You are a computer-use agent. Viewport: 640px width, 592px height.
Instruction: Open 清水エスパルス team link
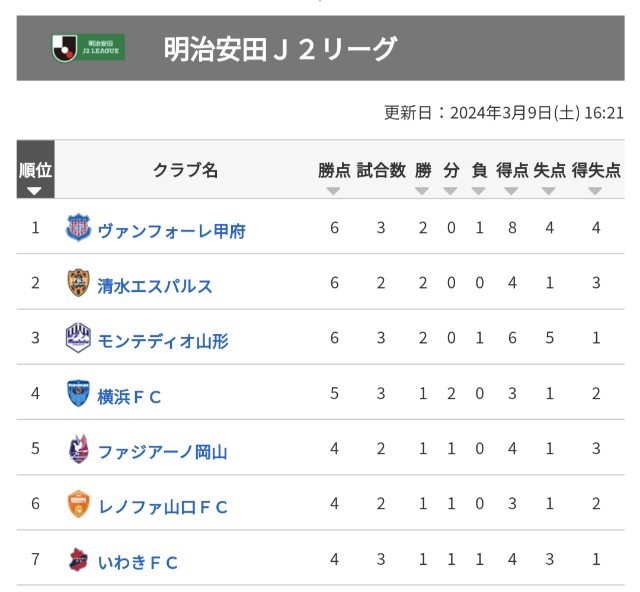155,286
